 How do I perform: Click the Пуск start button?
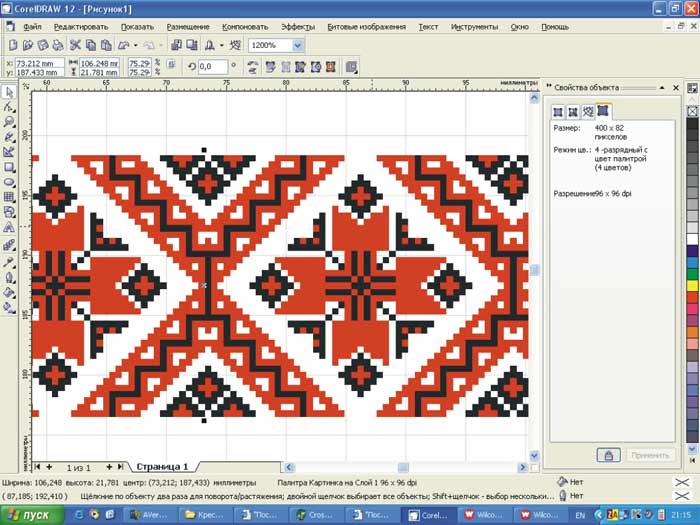pyautogui.click(x=31, y=515)
